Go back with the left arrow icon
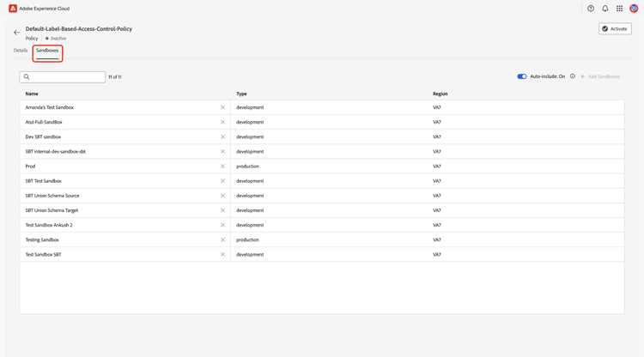 (x=16, y=33)
